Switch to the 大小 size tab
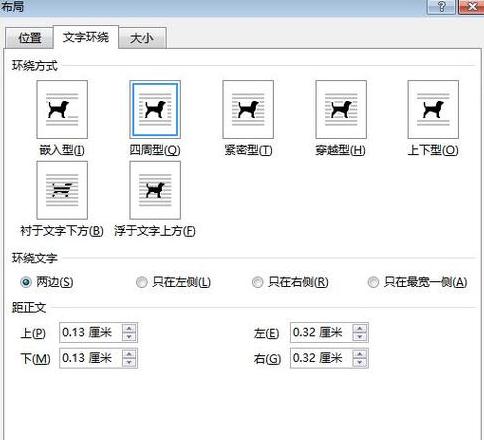 [x=142, y=38]
